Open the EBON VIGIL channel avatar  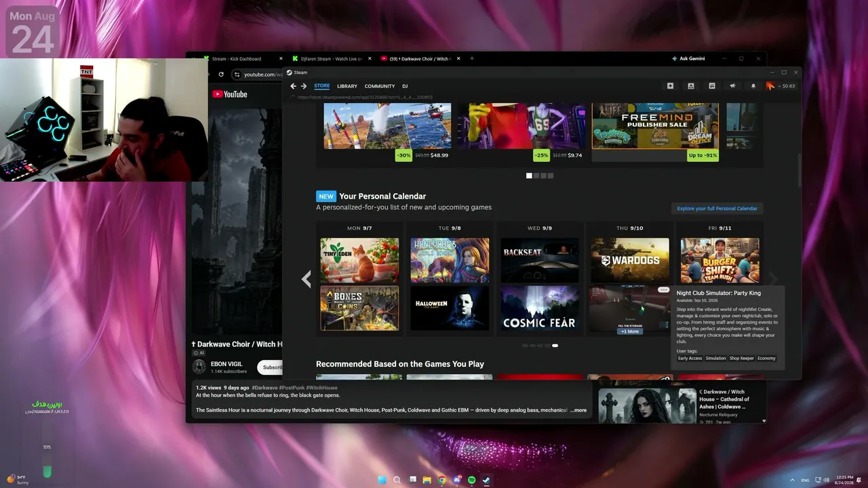pos(199,367)
